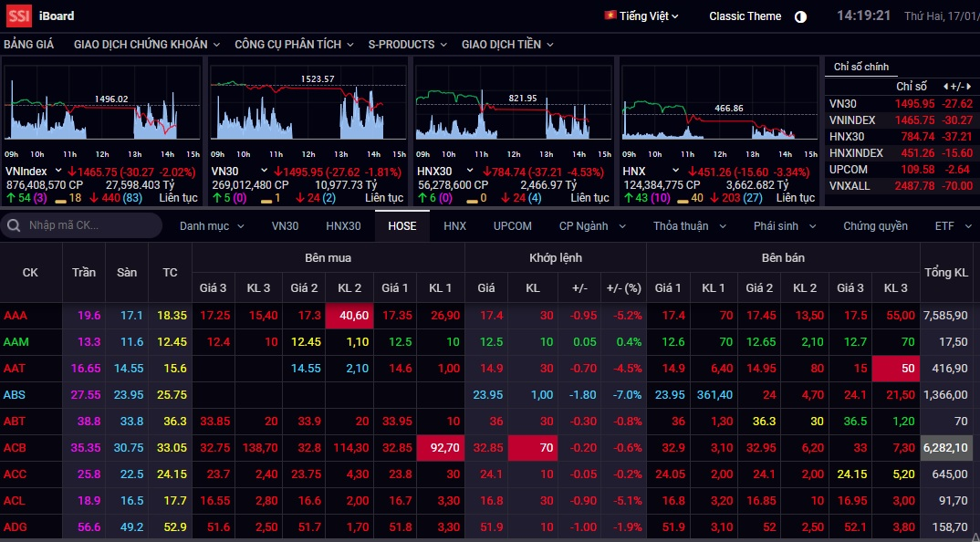This screenshot has height=542, width=980.
Task: Click the Vietnam flag language icon
Action: [610, 16]
